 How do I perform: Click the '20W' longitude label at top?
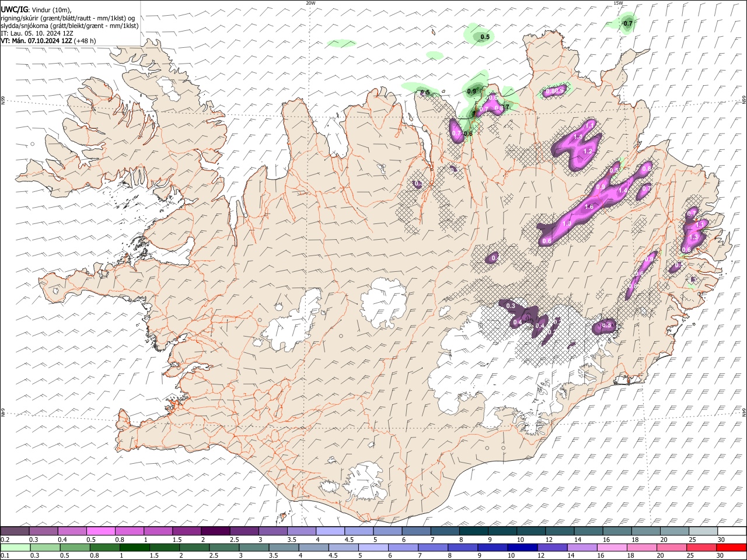tap(310, 3)
